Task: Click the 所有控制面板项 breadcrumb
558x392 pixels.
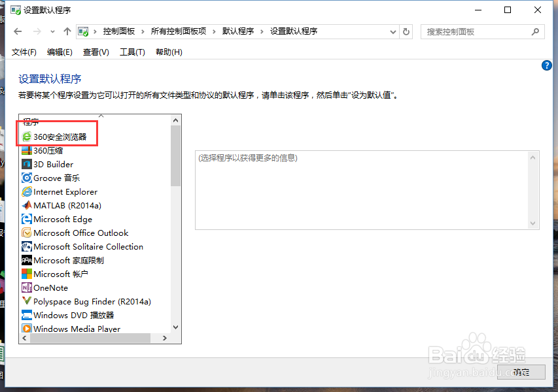Action: click(x=179, y=31)
